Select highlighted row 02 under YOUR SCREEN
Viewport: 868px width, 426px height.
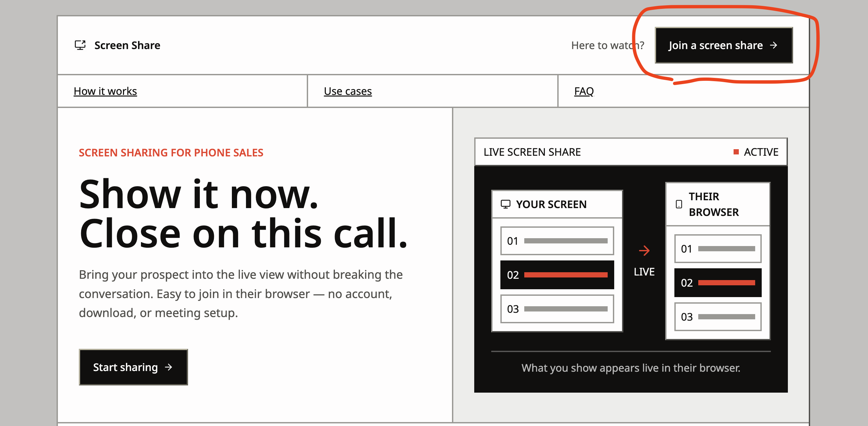[x=557, y=275]
